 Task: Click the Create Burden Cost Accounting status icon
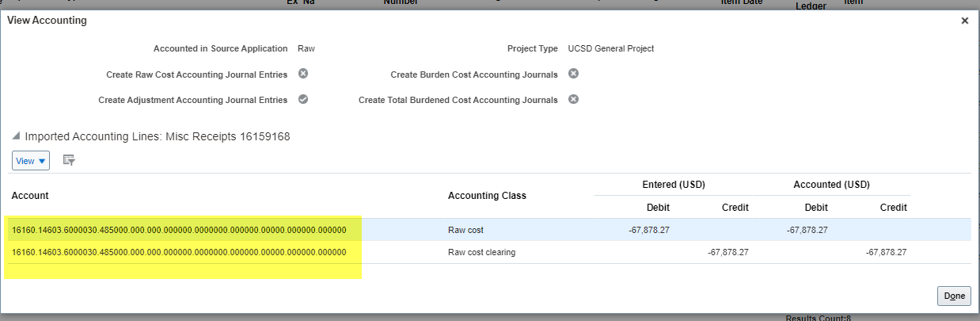click(x=574, y=74)
